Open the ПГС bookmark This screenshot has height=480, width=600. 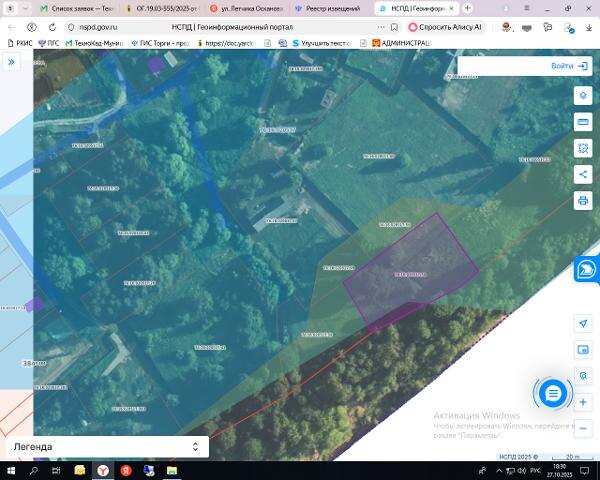(x=49, y=43)
